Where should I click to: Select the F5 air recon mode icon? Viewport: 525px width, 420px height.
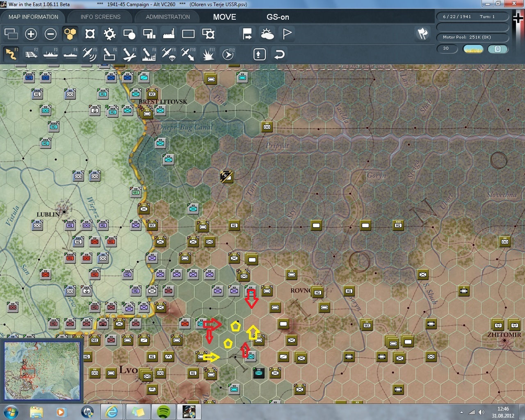pyautogui.click(x=90, y=54)
